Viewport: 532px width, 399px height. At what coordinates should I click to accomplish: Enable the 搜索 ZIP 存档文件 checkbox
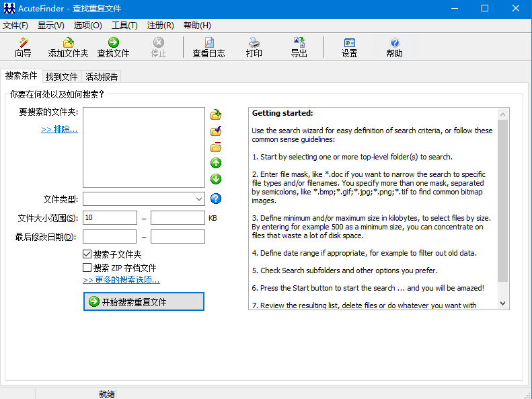[x=87, y=268]
